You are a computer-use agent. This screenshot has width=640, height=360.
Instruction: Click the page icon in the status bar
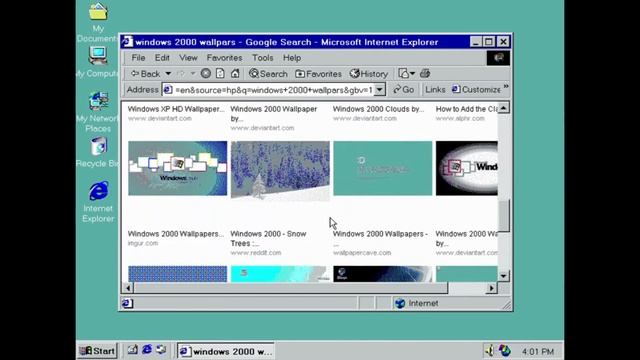tap(127, 303)
